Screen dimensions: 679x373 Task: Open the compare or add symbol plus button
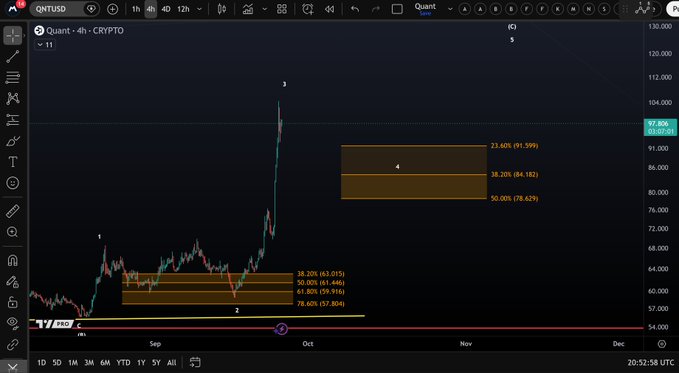112,9
